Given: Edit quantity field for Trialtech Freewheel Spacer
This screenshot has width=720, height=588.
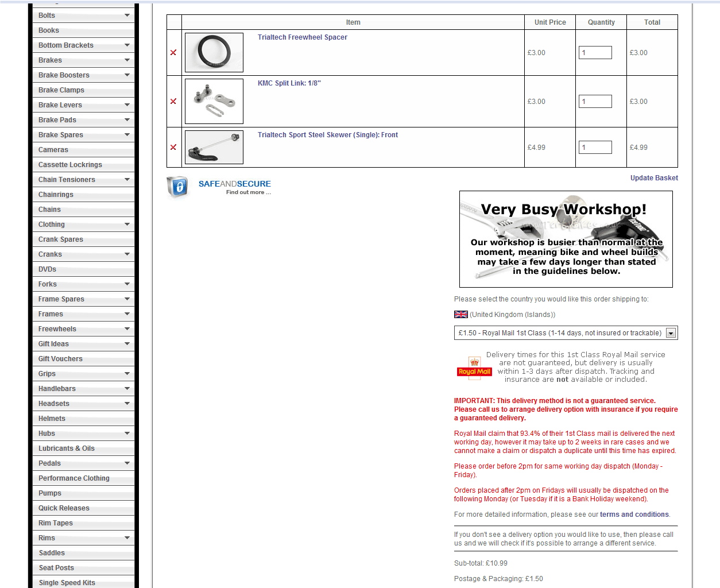Looking at the screenshot, I should [595, 53].
